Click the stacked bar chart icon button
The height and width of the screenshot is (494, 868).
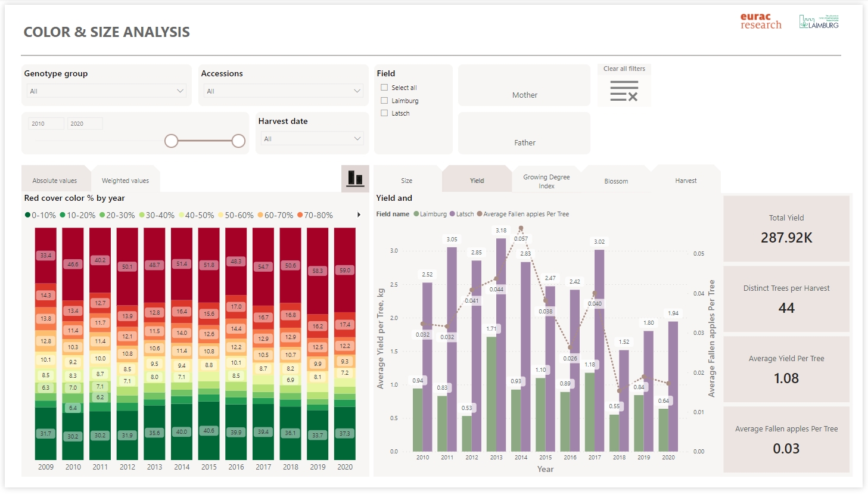coord(355,178)
